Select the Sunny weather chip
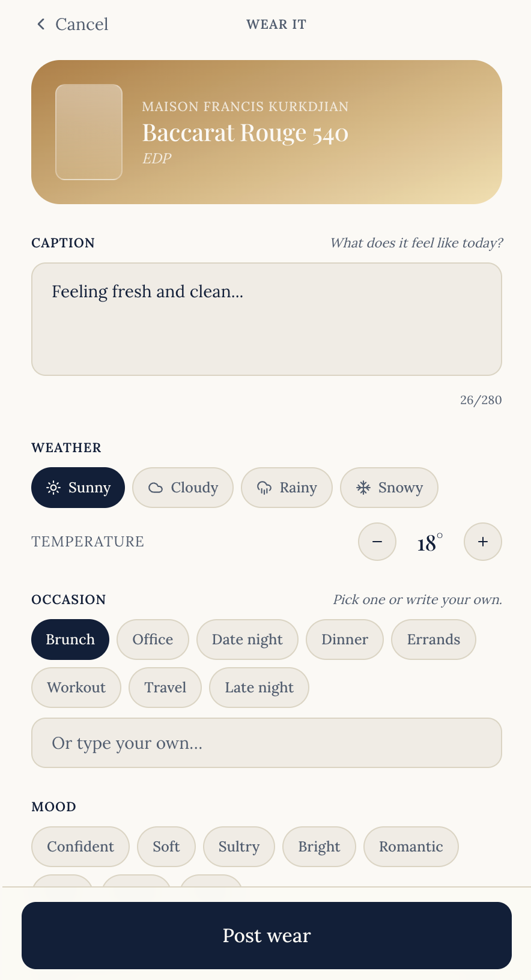Image resolution: width=531 pixels, height=980 pixels. click(78, 488)
